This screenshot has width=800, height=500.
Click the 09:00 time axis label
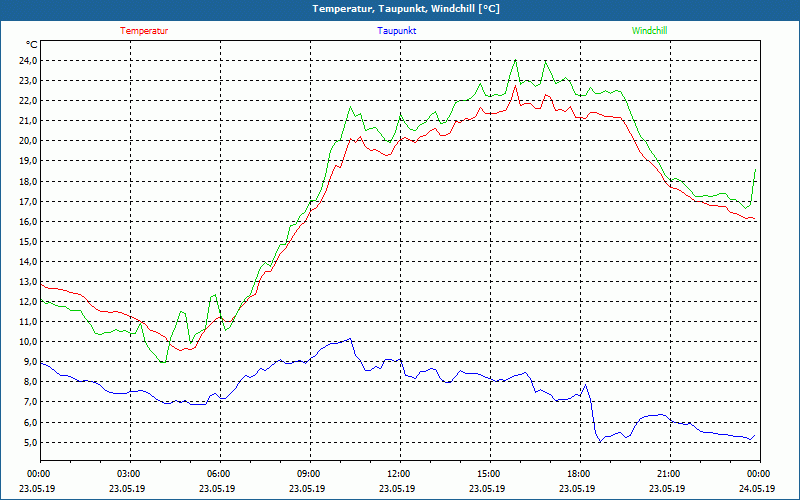click(310, 474)
